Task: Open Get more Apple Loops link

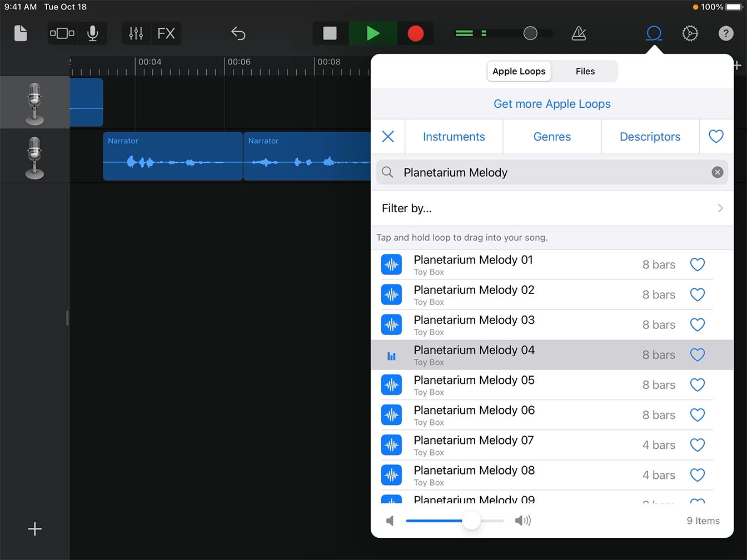Action: (552, 104)
